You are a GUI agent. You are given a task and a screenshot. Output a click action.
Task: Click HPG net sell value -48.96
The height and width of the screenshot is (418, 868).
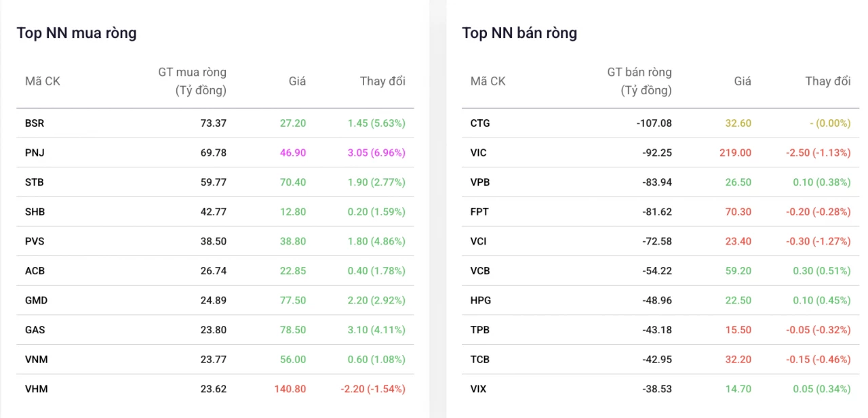(657, 300)
